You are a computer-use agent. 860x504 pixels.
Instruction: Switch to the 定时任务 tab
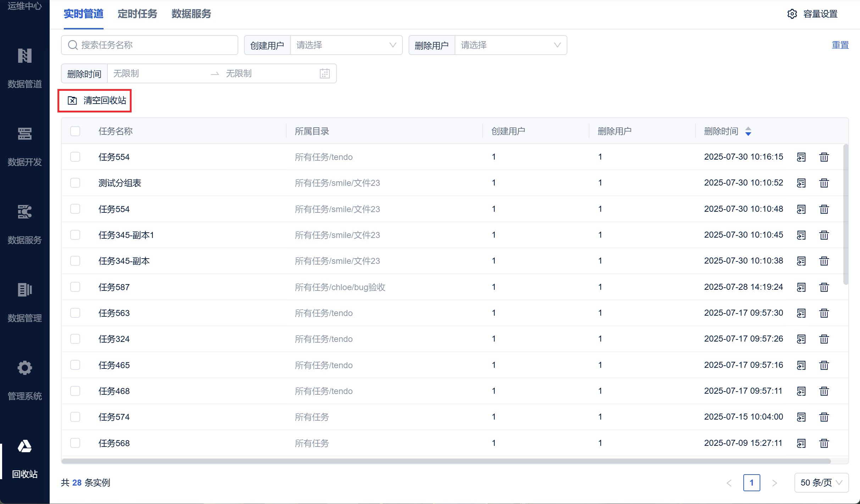(x=137, y=14)
